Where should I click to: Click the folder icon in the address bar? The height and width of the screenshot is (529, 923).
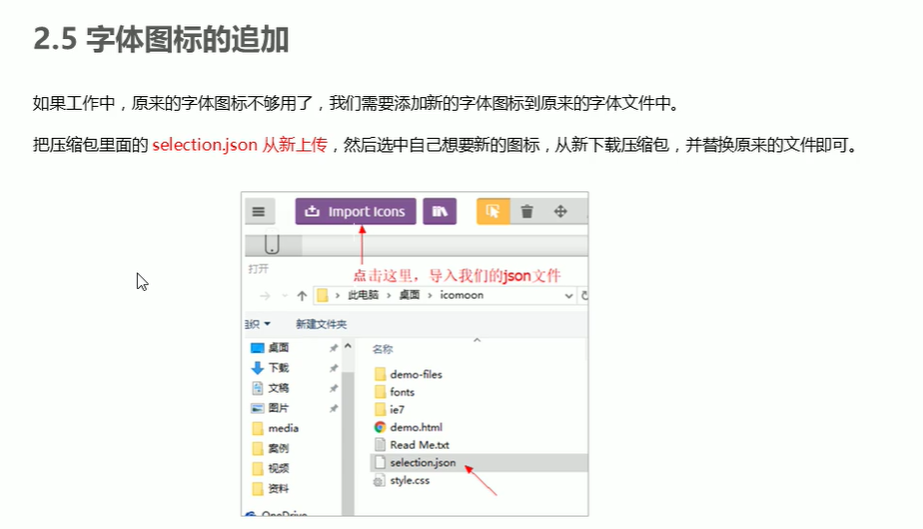(322, 295)
